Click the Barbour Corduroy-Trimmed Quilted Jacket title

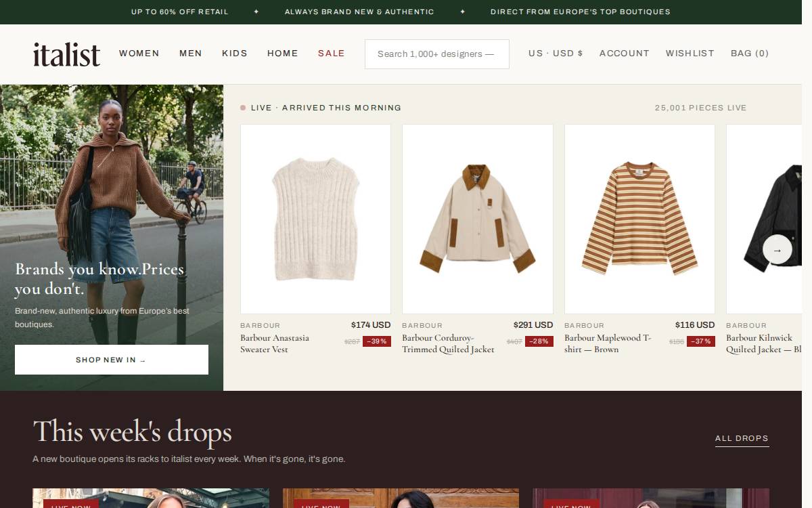click(448, 343)
